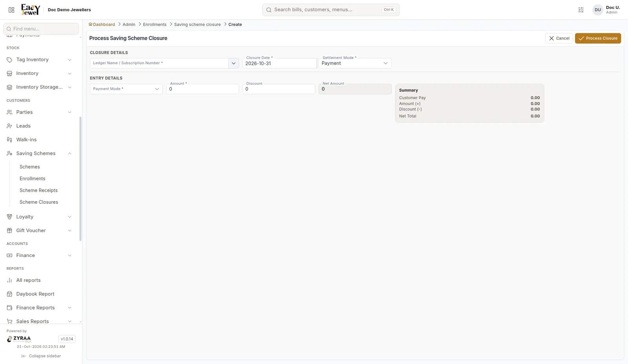Click the Gift Voucher gift icon

click(9, 231)
